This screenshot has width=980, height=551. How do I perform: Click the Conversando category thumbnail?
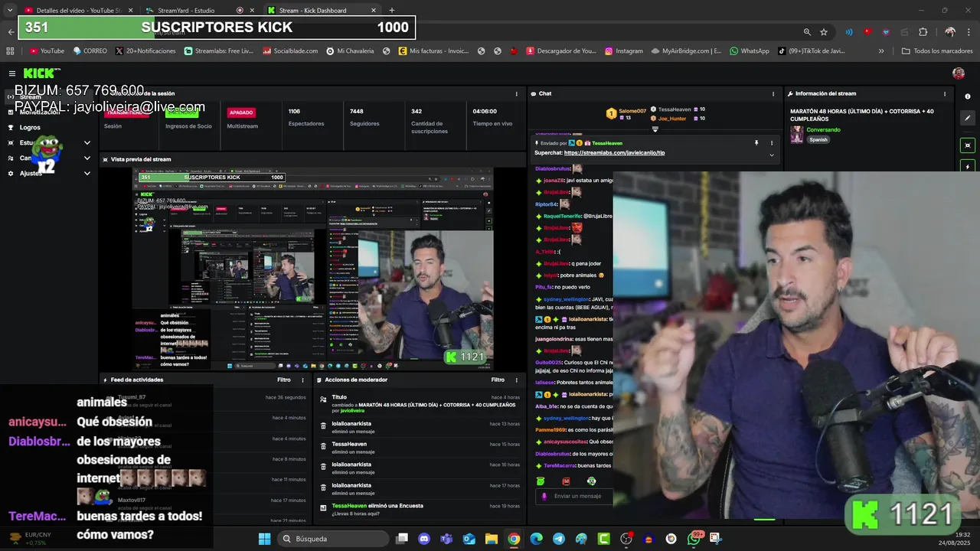pos(797,135)
